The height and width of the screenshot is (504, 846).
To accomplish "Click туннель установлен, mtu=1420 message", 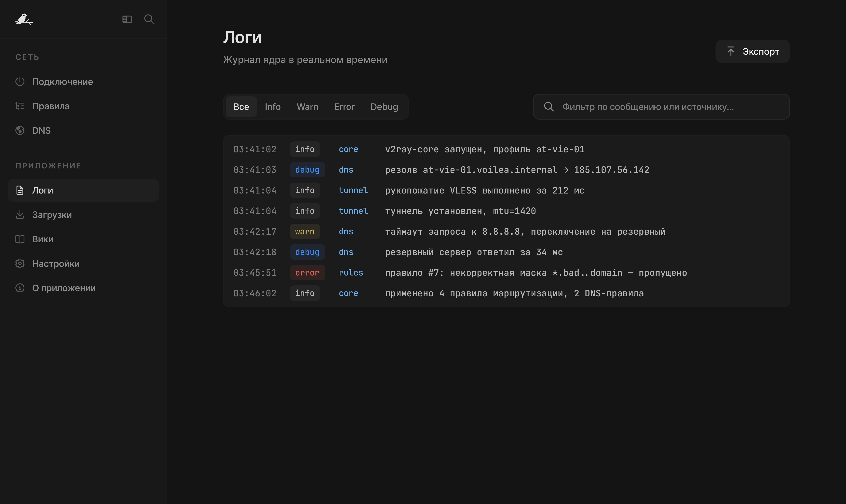I will [x=460, y=211].
